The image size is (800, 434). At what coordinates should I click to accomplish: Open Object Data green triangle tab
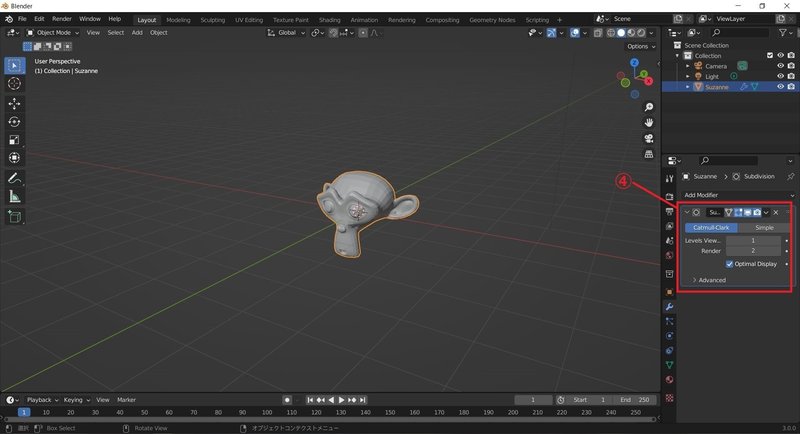pos(669,365)
